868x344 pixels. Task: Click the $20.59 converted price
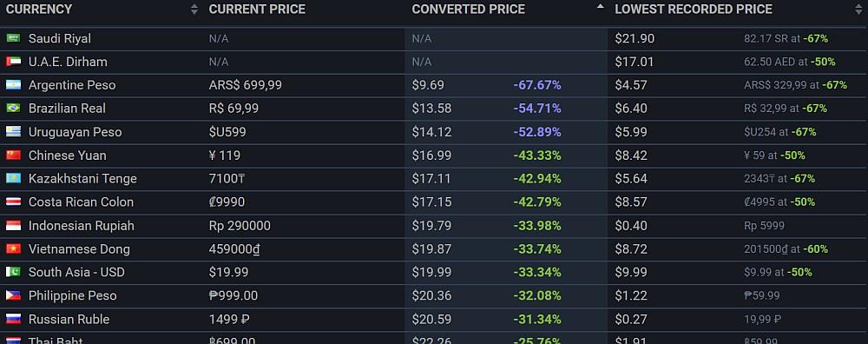pyautogui.click(x=431, y=319)
